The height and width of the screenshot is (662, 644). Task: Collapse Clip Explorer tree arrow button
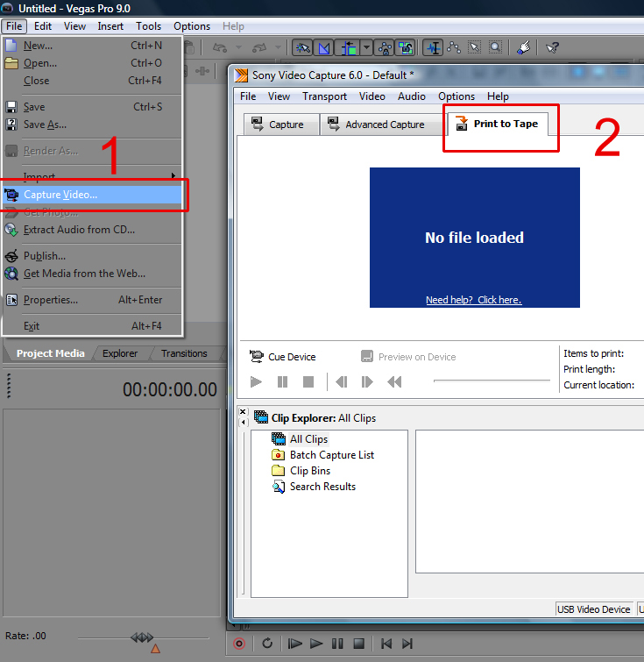coord(243,423)
